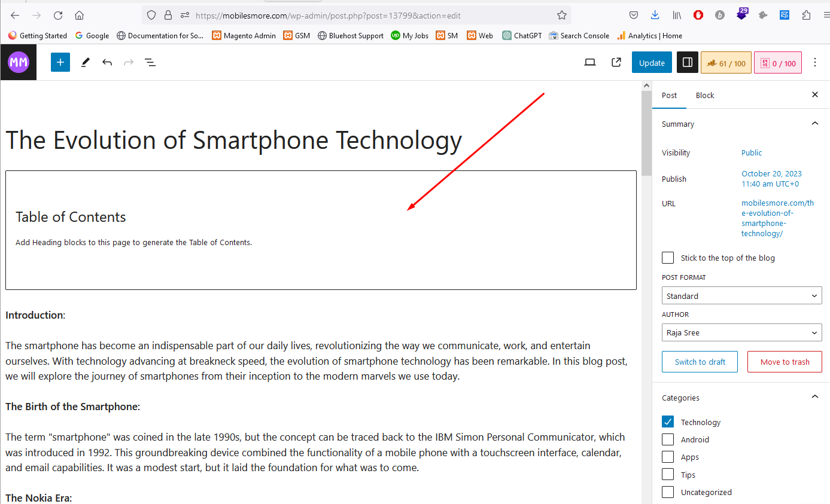Image resolution: width=830 pixels, height=504 pixels.
Task: Click the blue Update button
Action: pos(652,63)
